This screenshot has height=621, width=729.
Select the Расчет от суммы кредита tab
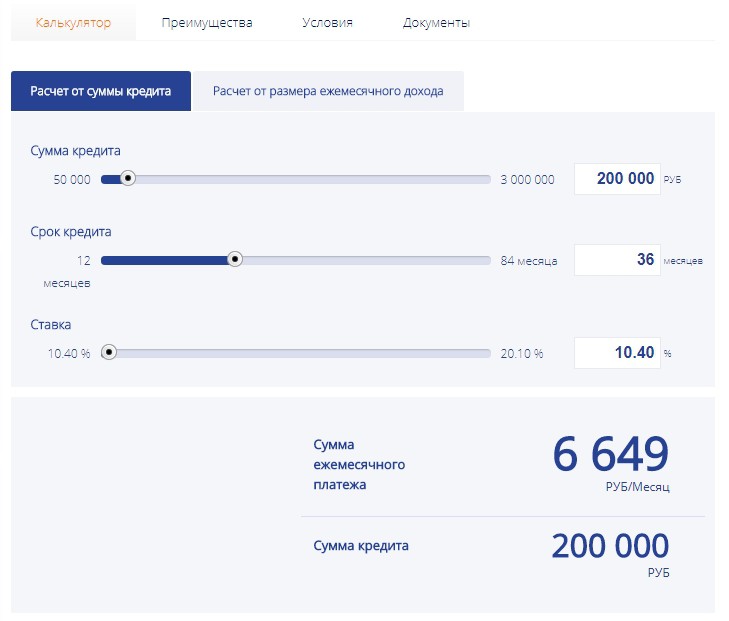click(x=101, y=91)
